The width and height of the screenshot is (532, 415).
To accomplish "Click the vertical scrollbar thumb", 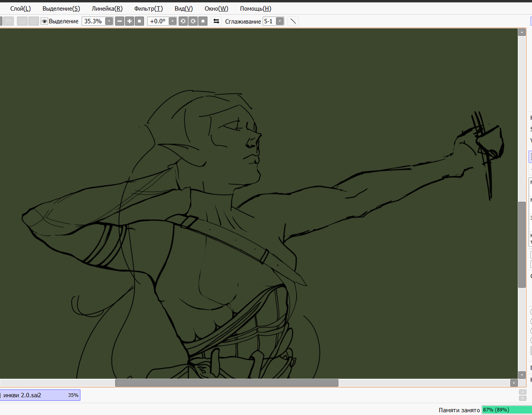I will pyautogui.click(x=522, y=244).
